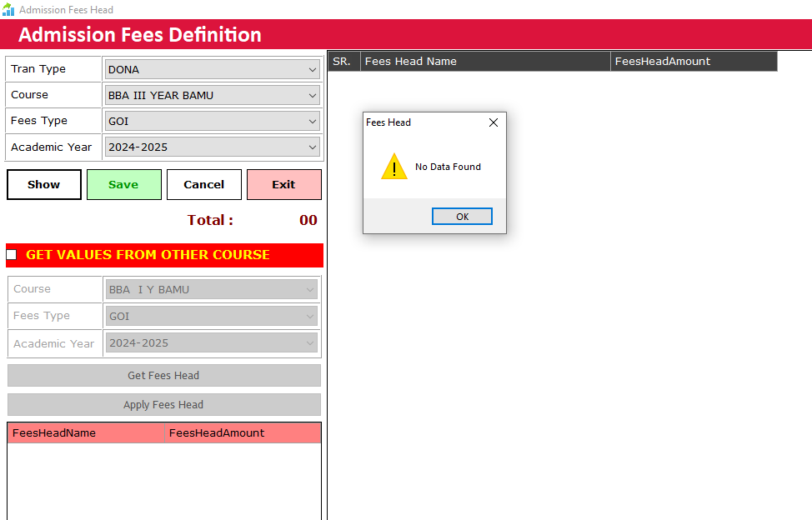This screenshot has height=520, width=812.
Task: Click the Apply Fees Head button
Action: (x=163, y=405)
